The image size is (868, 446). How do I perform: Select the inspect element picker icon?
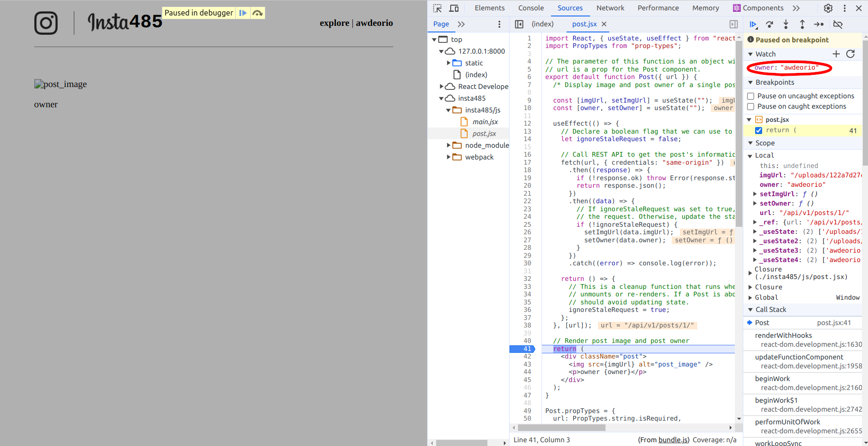[x=438, y=8]
